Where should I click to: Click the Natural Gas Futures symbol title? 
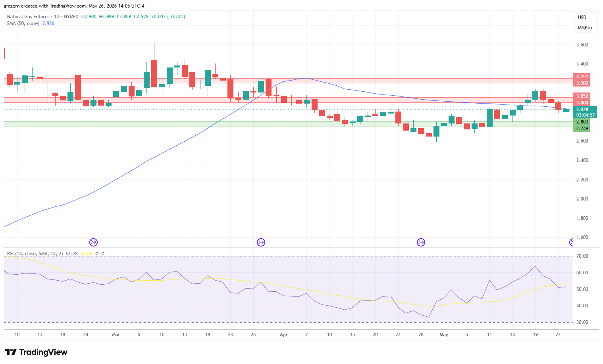point(28,17)
